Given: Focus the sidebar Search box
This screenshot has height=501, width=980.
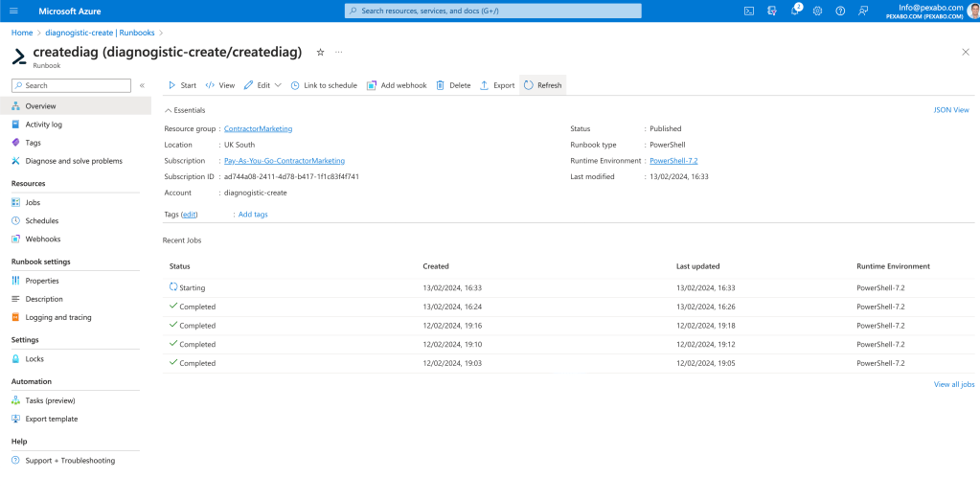Looking at the screenshot, I should [x=71, y=85].
